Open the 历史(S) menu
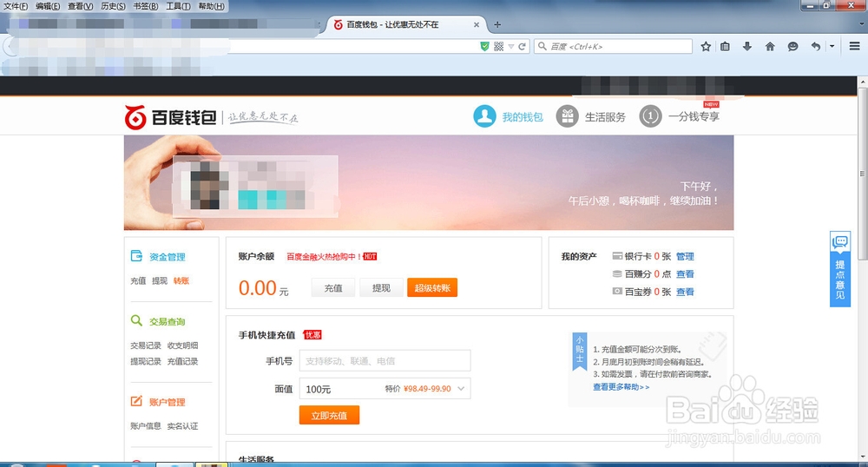The image size is (868, 467). [x=113, y=7]
